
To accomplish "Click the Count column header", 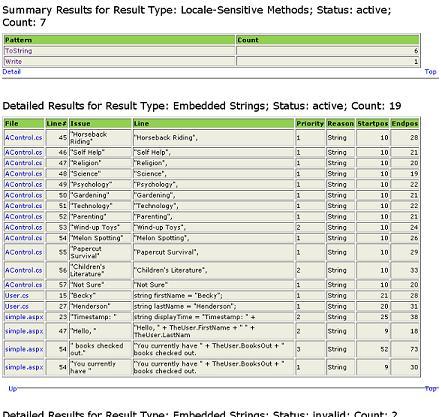I will (327, 40).
